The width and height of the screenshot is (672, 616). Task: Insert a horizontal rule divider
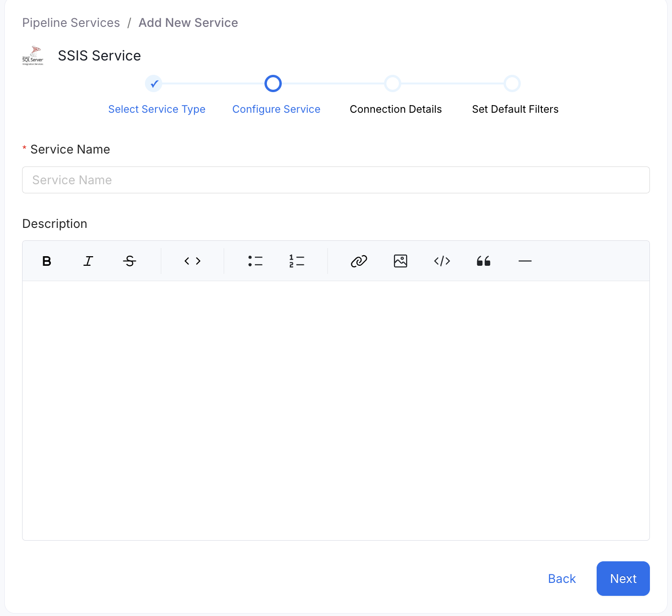(x=525, y=261)
